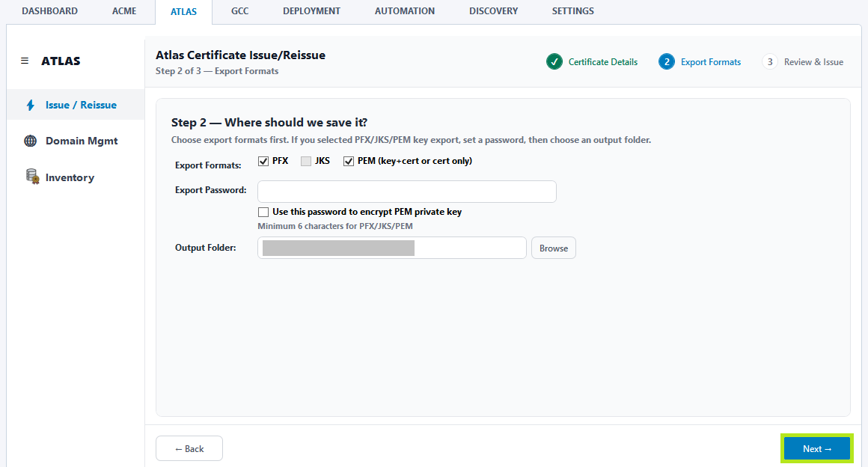Image resolution: width=868 pixels, height=467 pixels.
Task: Click the globe Domain Mgmt icon
Action: click(x=31, y=141)
